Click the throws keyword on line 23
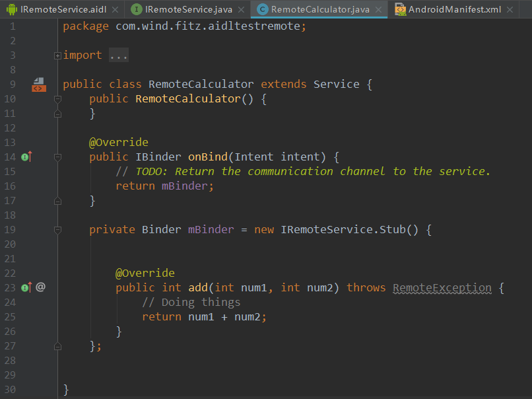Viewport: 532px width, 399px height. pos(366,287)
